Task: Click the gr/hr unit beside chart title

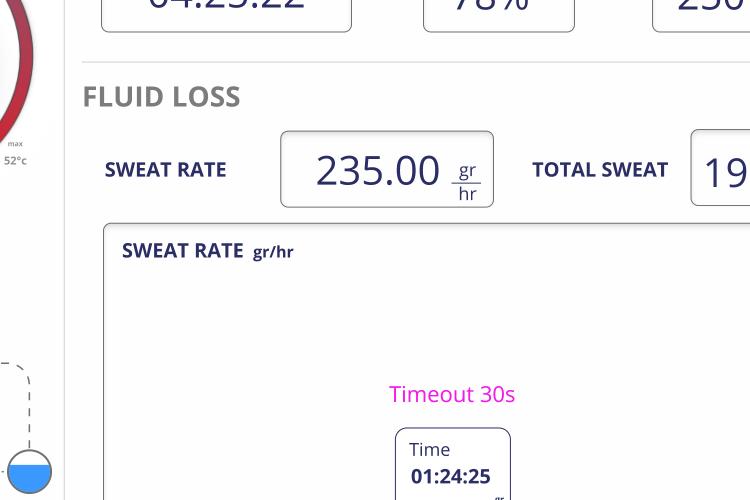Action: 273,252
